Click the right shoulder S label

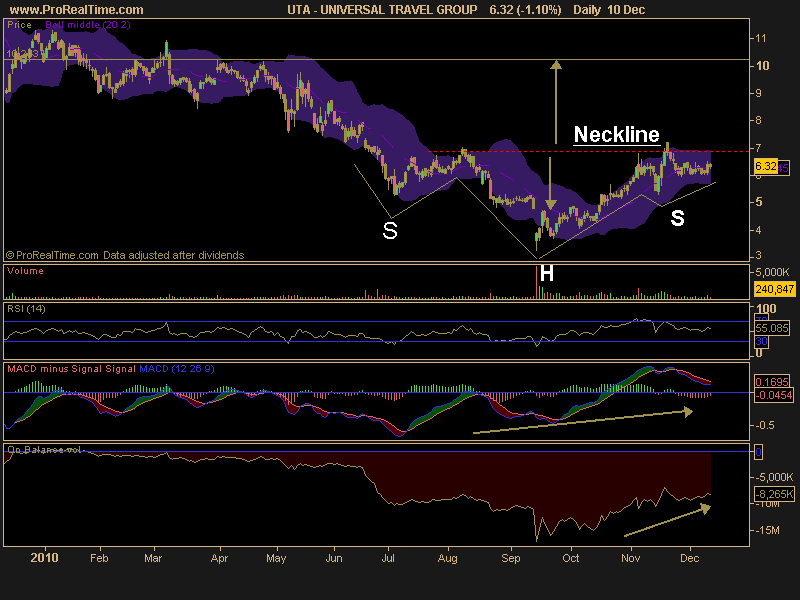677,218
